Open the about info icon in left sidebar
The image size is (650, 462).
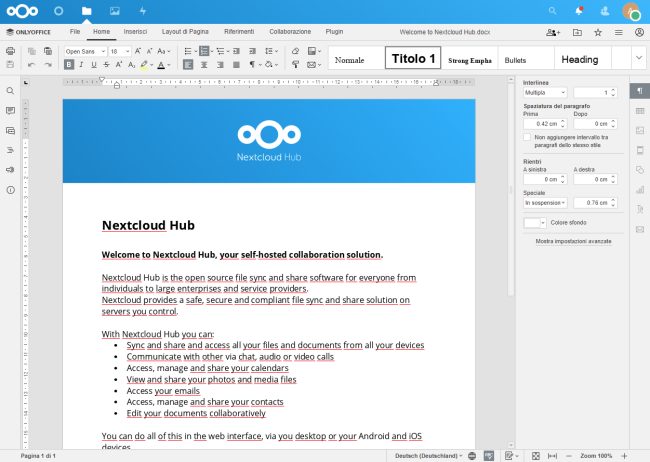[x=10, y=190]
